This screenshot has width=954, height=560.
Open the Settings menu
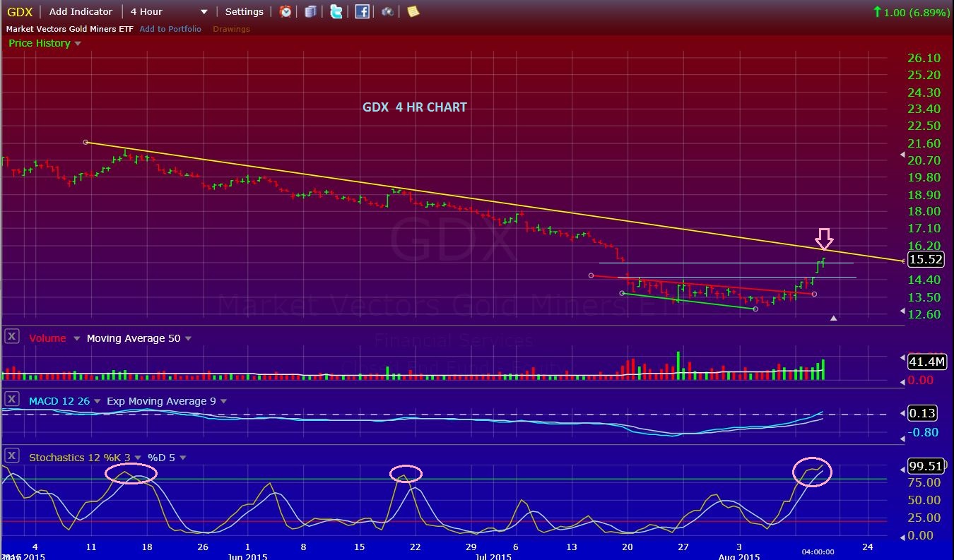point(244,11)
